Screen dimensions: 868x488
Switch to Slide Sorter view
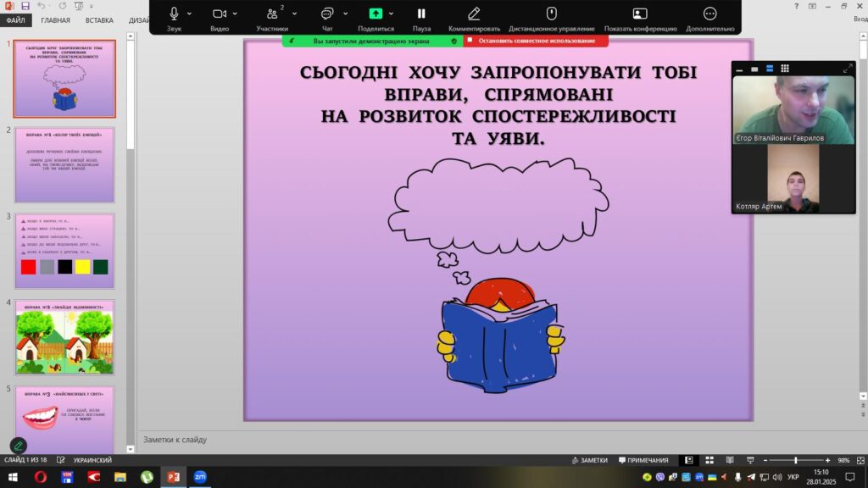click(709, 460)
